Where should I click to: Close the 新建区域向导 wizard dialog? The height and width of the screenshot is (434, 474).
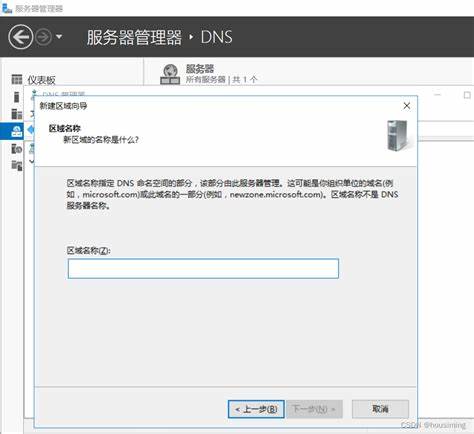click(x=407, y=106)
